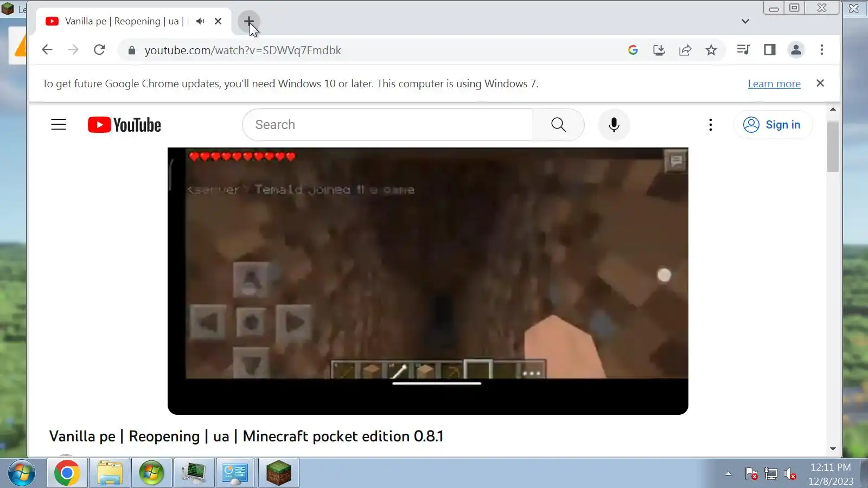Click the Sign in button
The image size is (868, 488).
point(773,125)
